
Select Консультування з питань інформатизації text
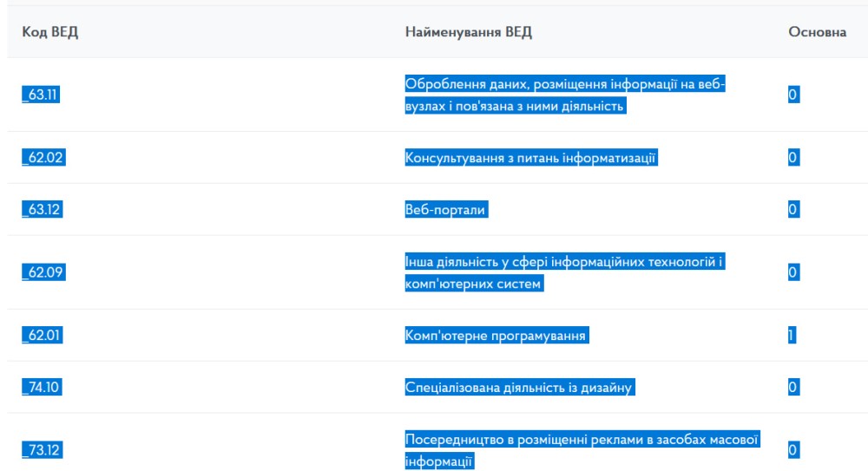pyautogui.click(x=530, y=157)
